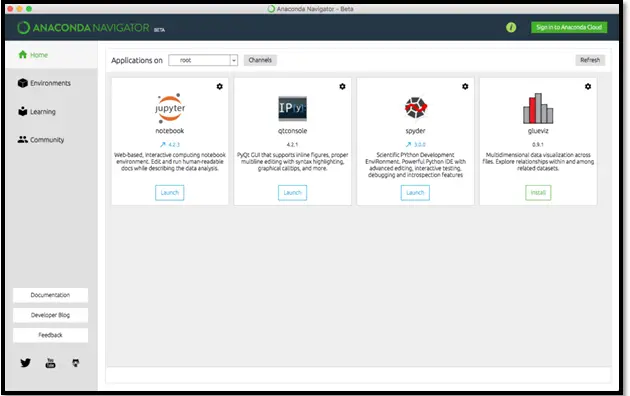Screen dimensions: 630x396
Task: Click the 'Applications on' label
Action: pos(137,60)
